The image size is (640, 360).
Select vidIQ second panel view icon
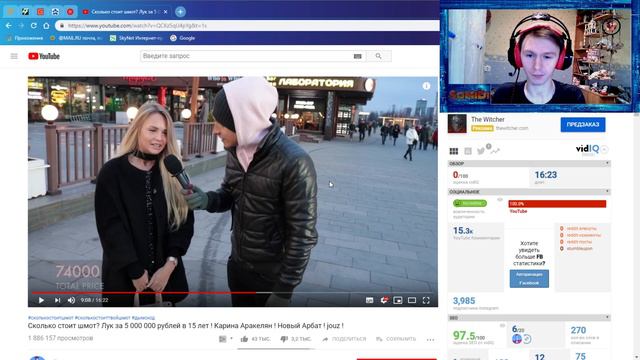pos(468,151)
